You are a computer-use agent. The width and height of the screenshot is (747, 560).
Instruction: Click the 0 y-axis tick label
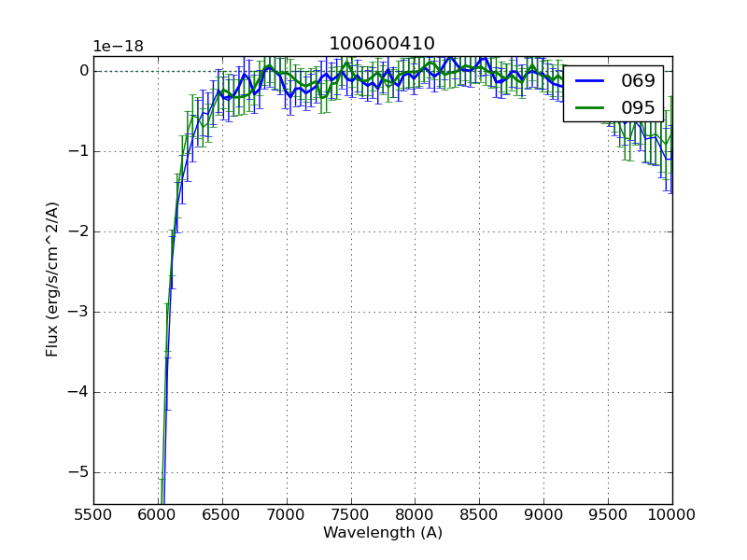pyautogui.click(x=84, y=71)
